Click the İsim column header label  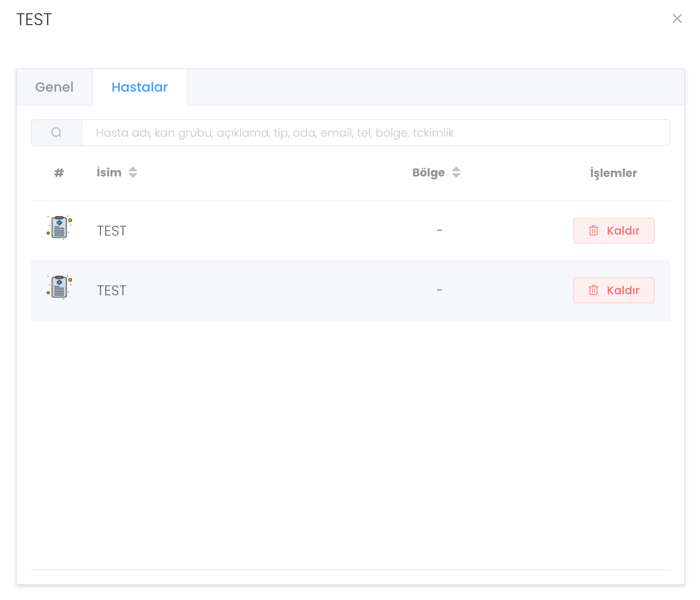tap(109, 172)
